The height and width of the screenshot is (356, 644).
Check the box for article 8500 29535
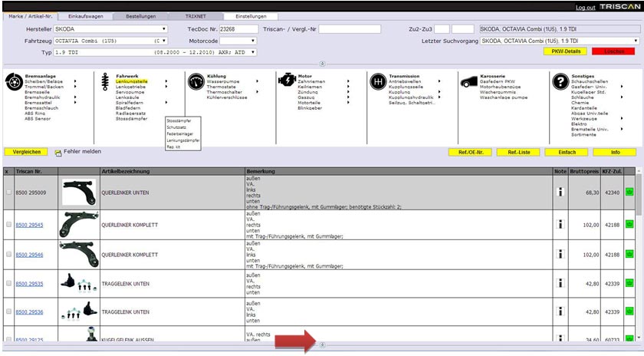[8, 283]
